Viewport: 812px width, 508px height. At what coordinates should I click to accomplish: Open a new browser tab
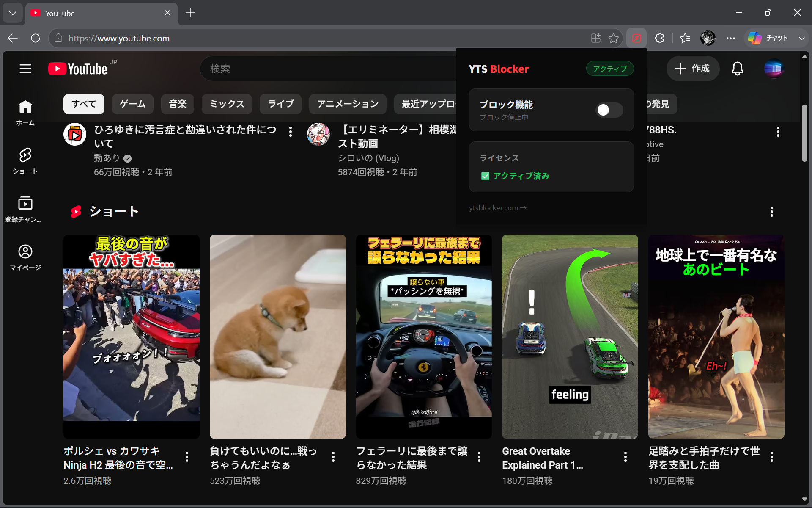coord(190,13)
